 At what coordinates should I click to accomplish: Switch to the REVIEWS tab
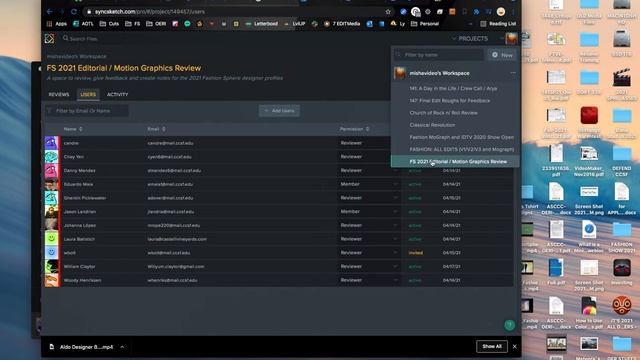(x=59, y=95)
